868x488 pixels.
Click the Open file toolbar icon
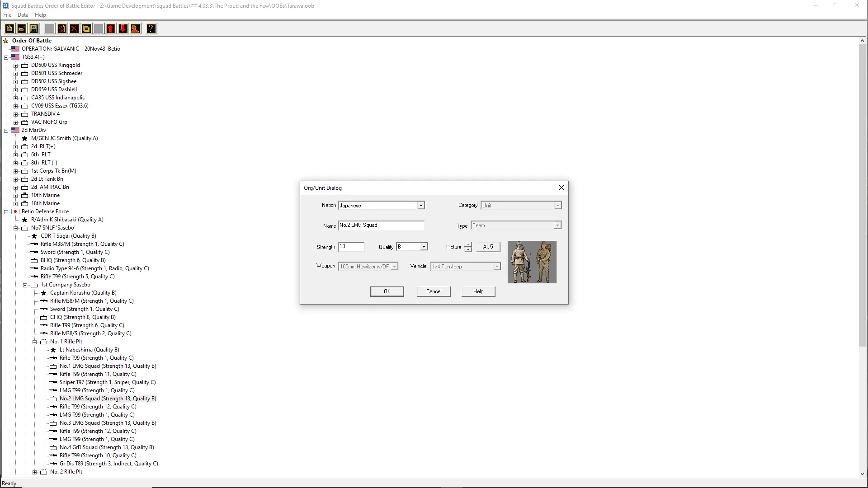21,28
